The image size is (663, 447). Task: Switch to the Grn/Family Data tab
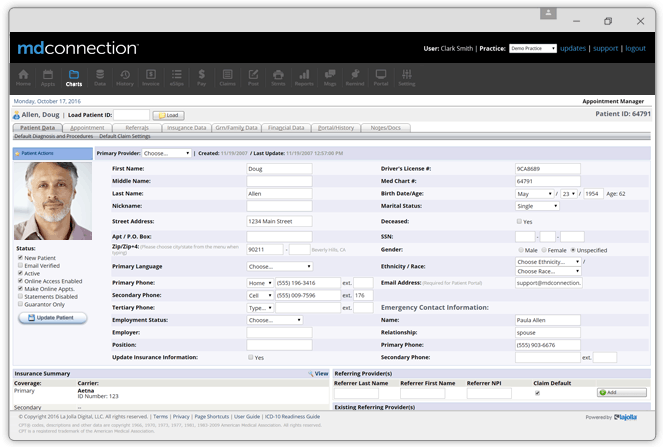tap(236, 128)
